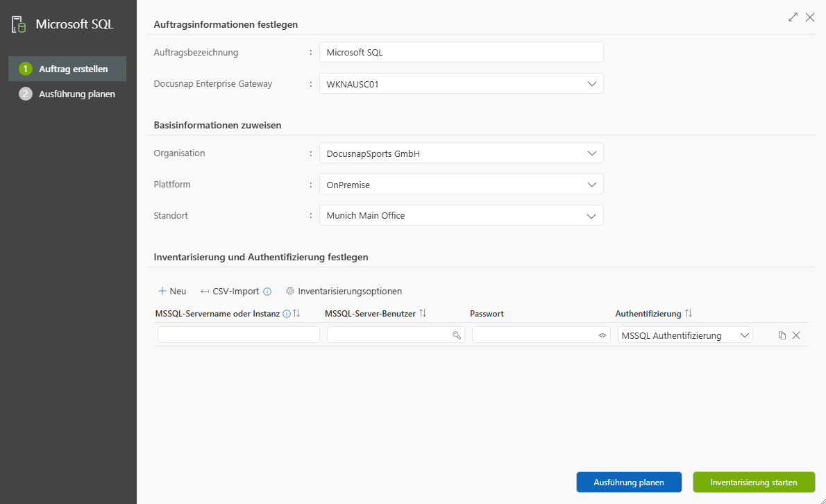Click the Passwort column header
The width and height of the screenshot is (826, 504).
click(487, 314)
